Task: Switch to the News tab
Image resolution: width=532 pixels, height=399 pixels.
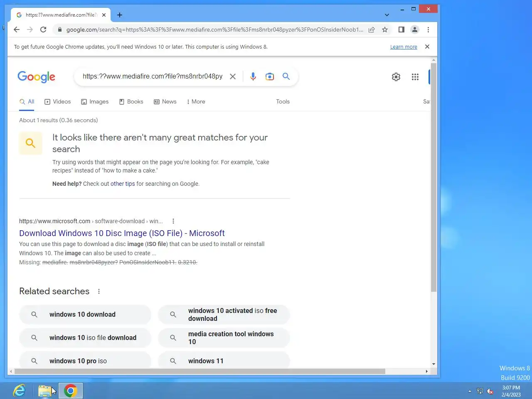Action: pyautogui.click(x=165, y=102)
